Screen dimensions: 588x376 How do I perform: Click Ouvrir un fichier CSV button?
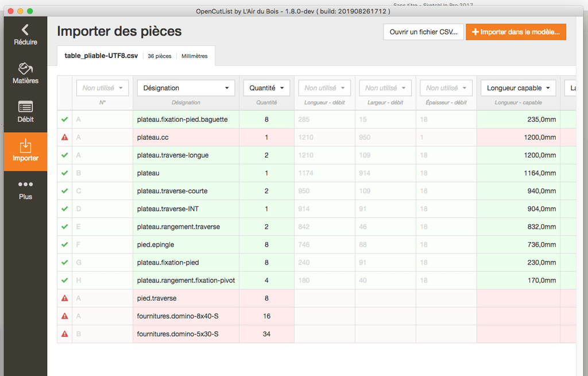(x=423, y=32)
